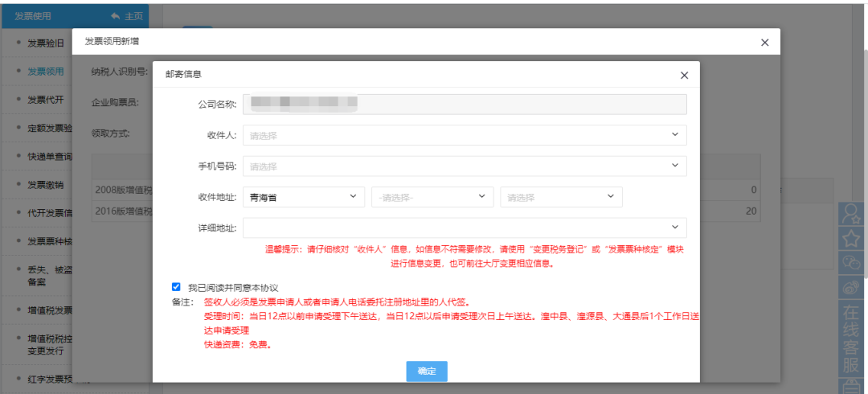The width and height of the screenshot is (868, 394).
Task: Click the 领取方式 label
Action: (x=110, y=133)
